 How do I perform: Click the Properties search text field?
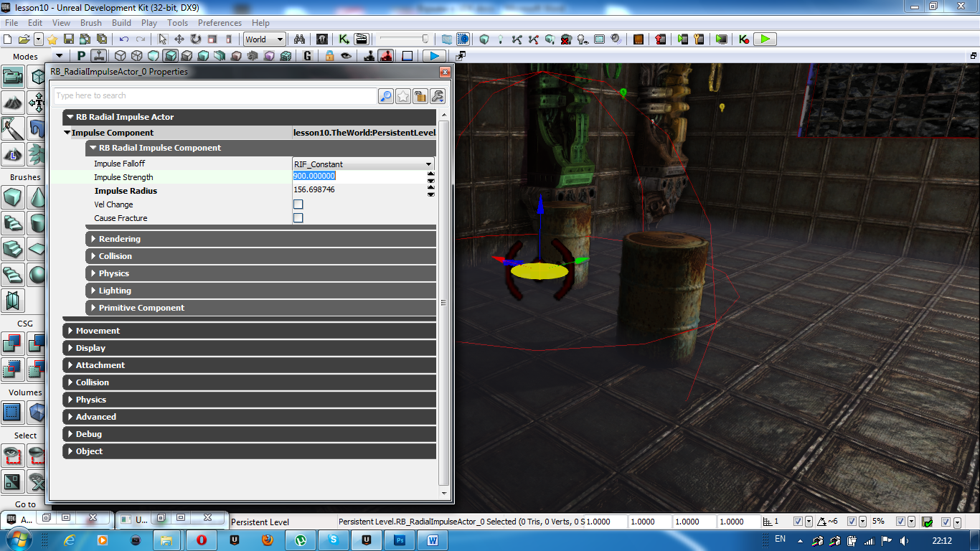(215, 96)
